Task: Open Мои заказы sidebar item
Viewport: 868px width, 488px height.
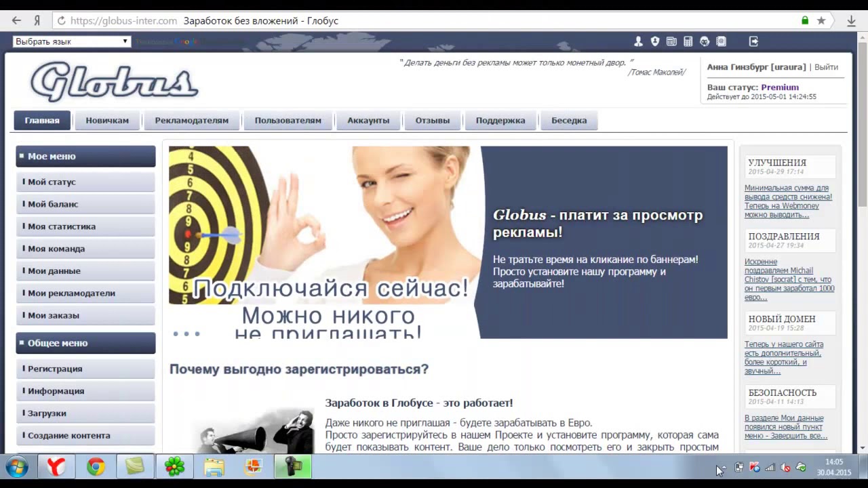Action: (85, 315)
